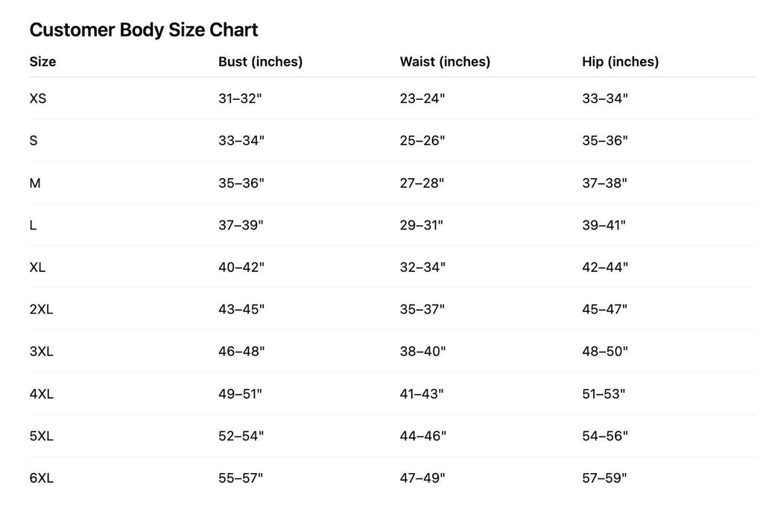The width and height of the screenshot is (763, 532).
Task: Click the 6XL size row label
Action: pos(42,478)
